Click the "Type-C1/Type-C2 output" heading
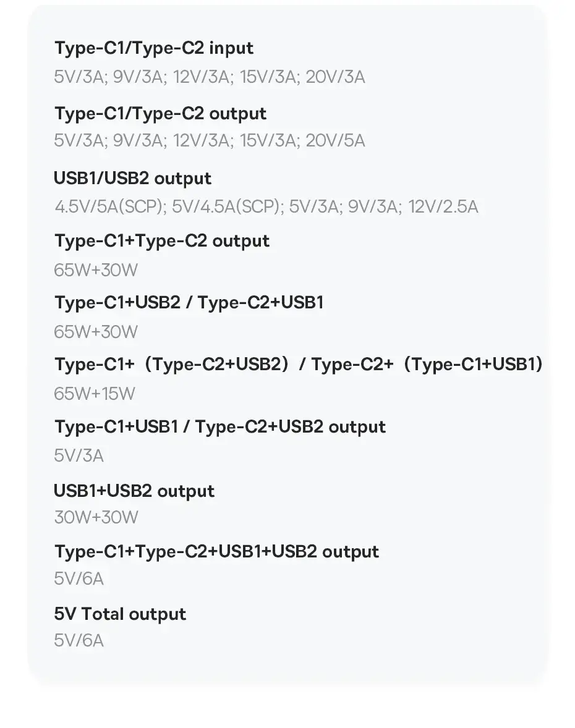Screen dimensions: 575x728 pos(160,114)
